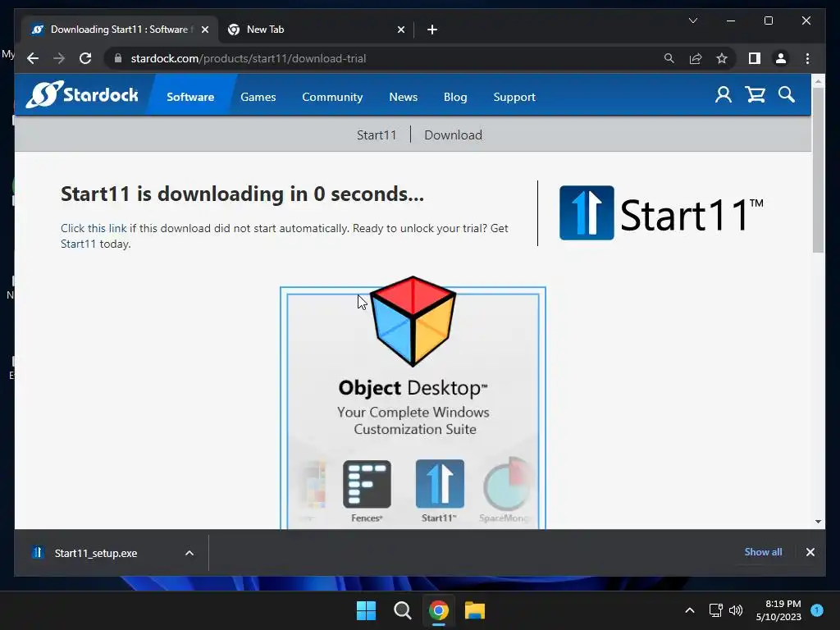This screenshot has width=840, height=630.
Task: Open the shopping cart icon
Action: (x=755, y=95)
